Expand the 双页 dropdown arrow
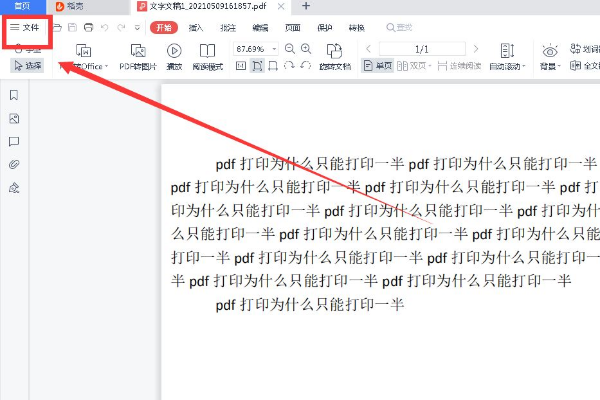 click(x=430, y=66)
